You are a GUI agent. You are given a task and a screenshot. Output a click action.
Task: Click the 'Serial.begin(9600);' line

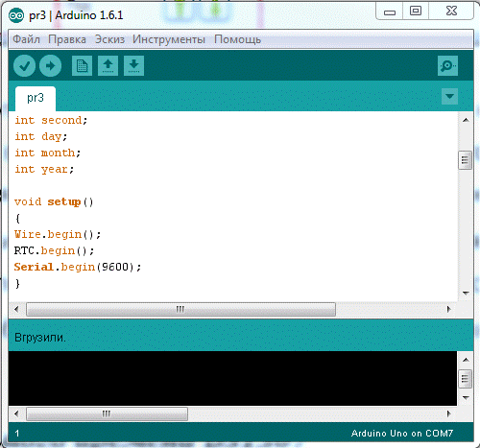(78, 267)
